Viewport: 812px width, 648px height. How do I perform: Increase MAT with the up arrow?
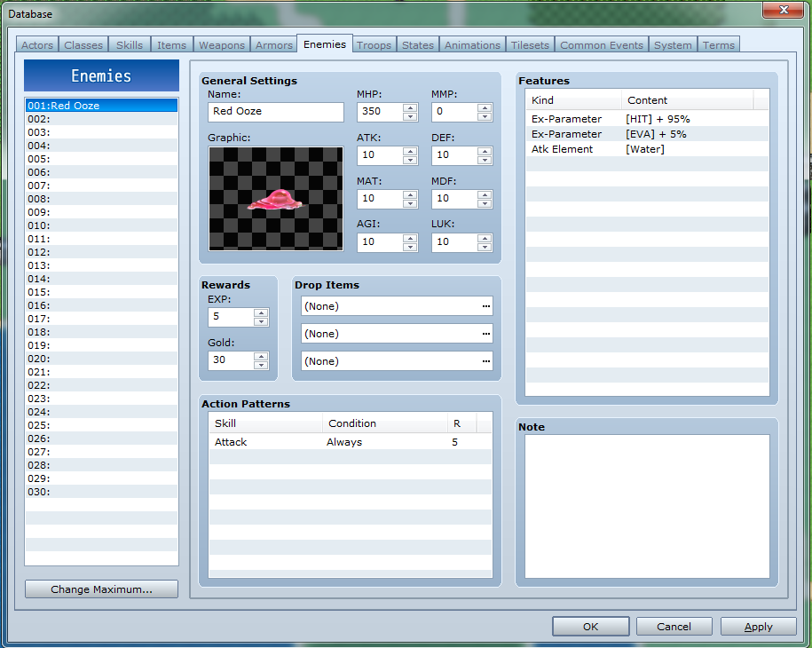410,194
